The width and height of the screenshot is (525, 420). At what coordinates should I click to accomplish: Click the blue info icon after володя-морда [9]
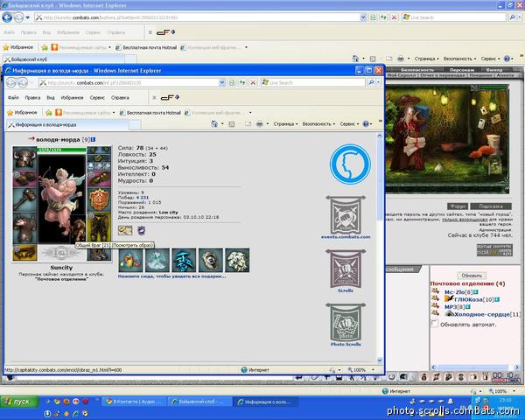click(93, 139)
